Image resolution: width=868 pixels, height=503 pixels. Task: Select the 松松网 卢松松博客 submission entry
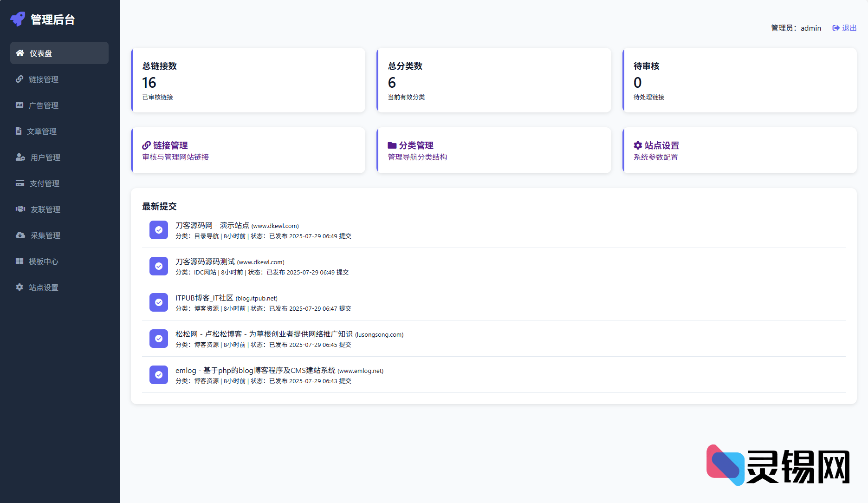264,334
